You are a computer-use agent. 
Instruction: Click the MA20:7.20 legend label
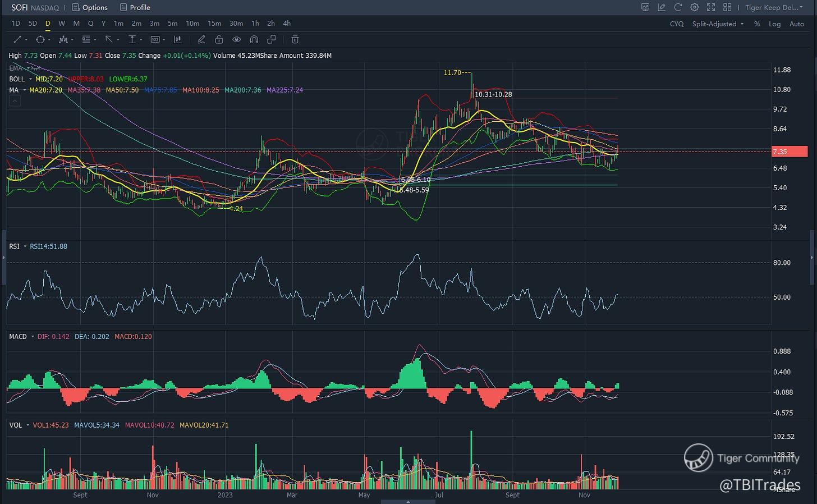tap(45, 90)
